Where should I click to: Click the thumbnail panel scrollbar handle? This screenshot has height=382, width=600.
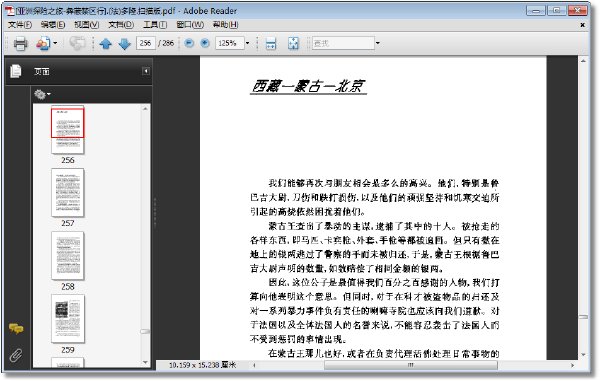click(145, 331)
